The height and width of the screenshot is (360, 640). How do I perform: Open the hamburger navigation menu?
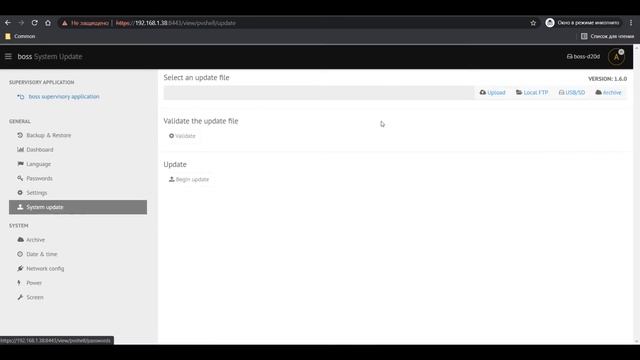tap(8, 56)
